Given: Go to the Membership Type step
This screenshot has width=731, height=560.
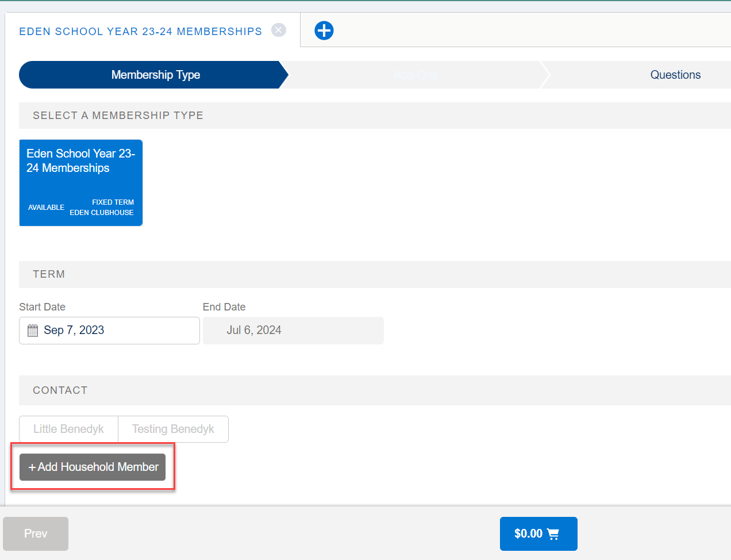Looking at the screenshot, I should 155,75.
